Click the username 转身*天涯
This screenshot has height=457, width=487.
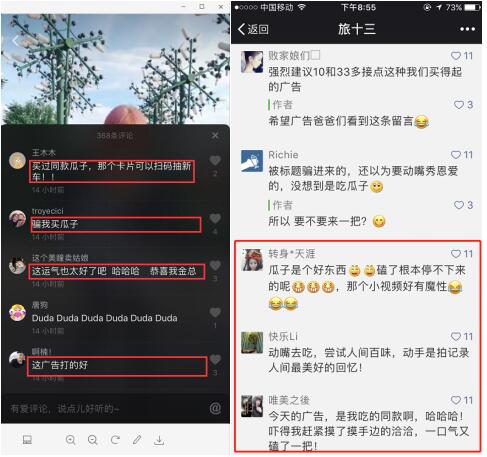click(292, 254)
